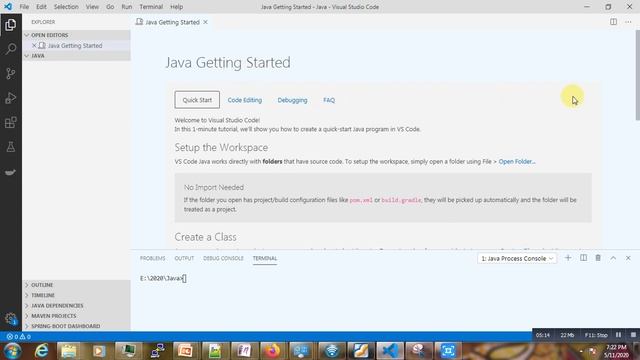Screen dimensions: 640x360
Task: Open the Debugging section link
Action: tap(292, 100)
